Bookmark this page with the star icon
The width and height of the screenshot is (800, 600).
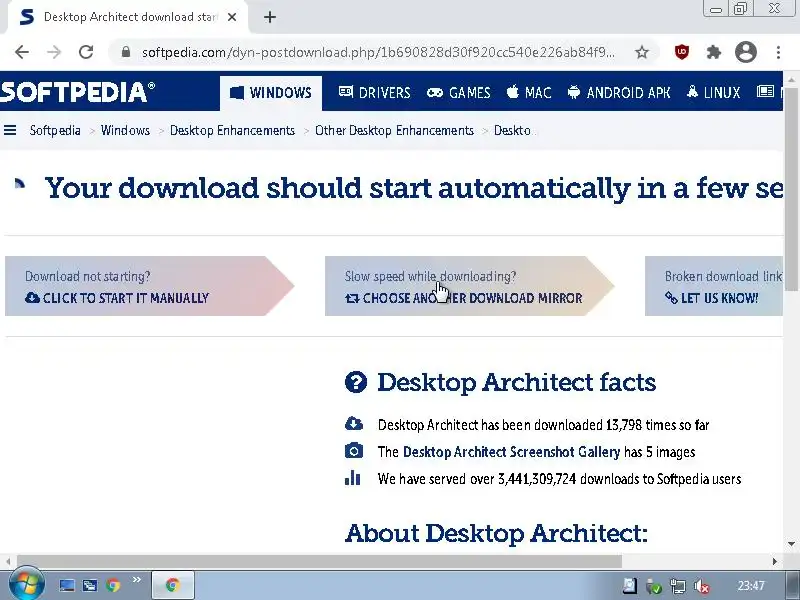pos(642,52)
